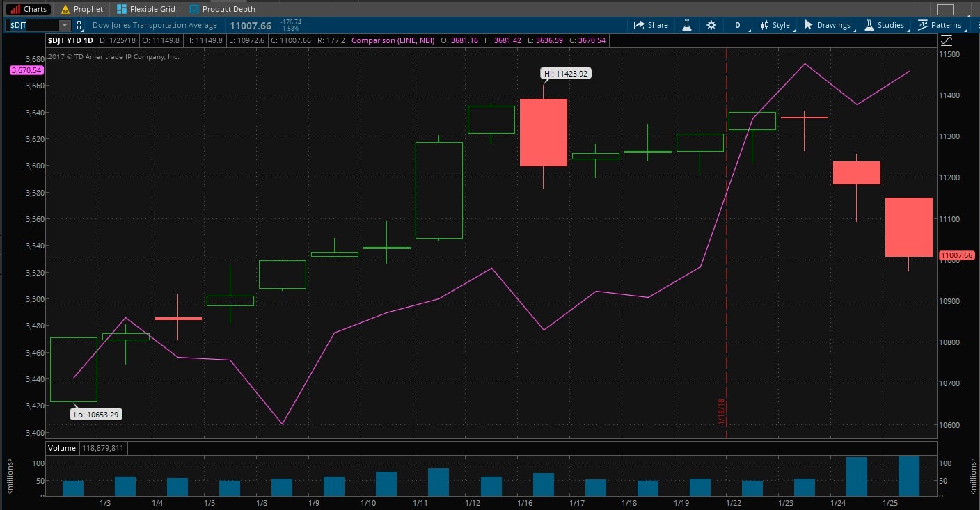The height and width of the screenshot is (510, 980).
Task: Click the Dow Jones Transportation Average description
Action: 155,25
